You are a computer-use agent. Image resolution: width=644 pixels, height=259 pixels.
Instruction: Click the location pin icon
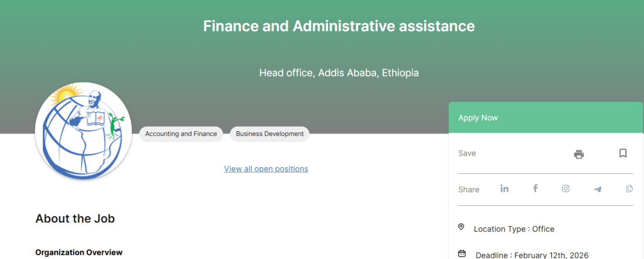461,227
